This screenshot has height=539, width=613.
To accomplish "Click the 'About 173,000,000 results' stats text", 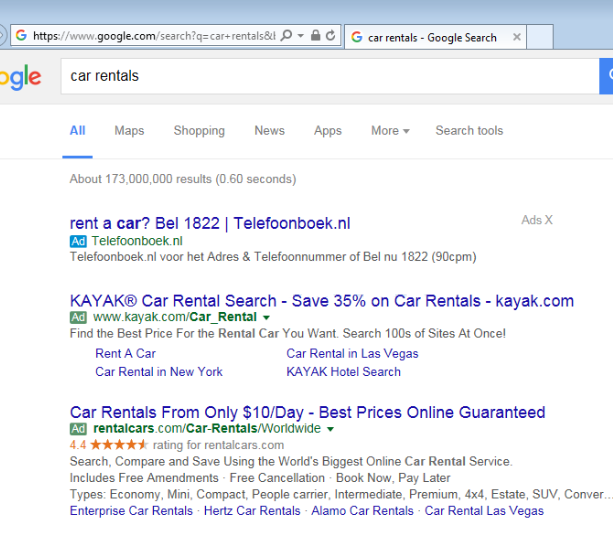I will pyautogui.click(x=183, y=179).
